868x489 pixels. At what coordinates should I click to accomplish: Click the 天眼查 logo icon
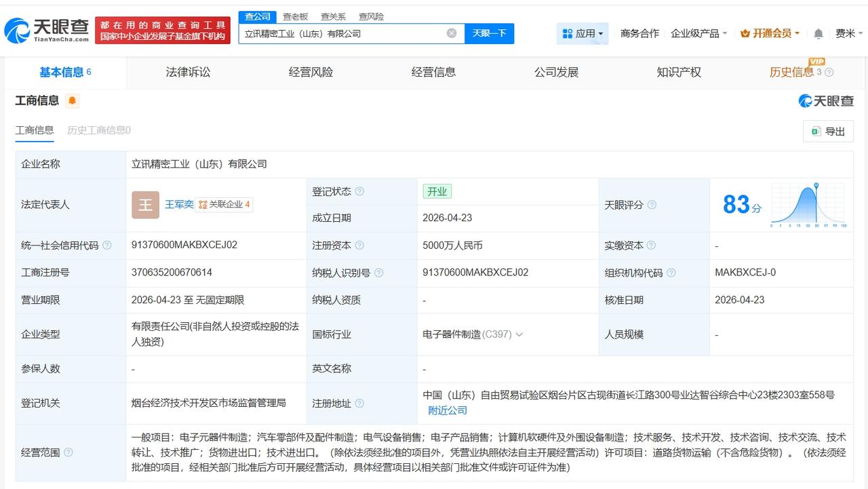[17, 27]
